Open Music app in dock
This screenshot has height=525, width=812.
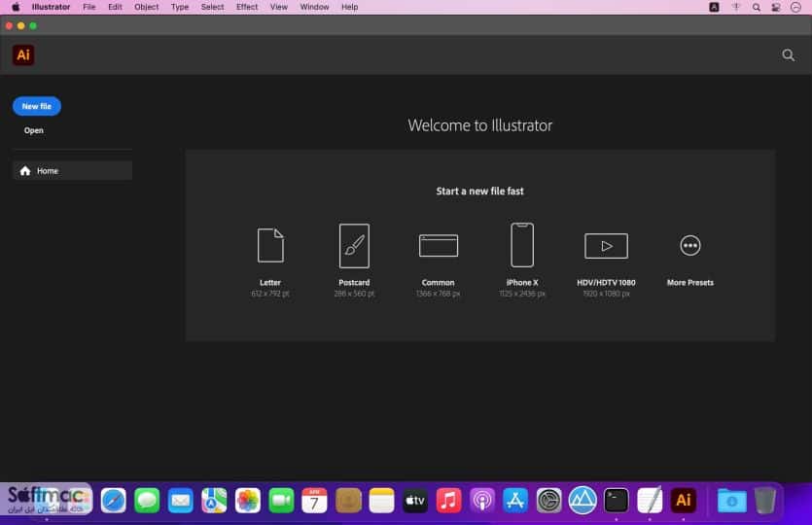pyautogui.click(x=448, y=501)
